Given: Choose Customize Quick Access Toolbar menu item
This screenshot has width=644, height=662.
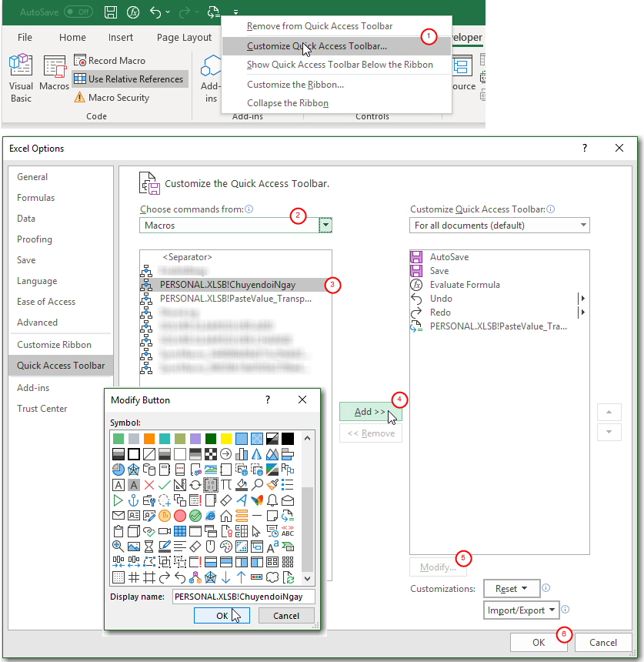Looking at the screenshot, I should 336,46.
